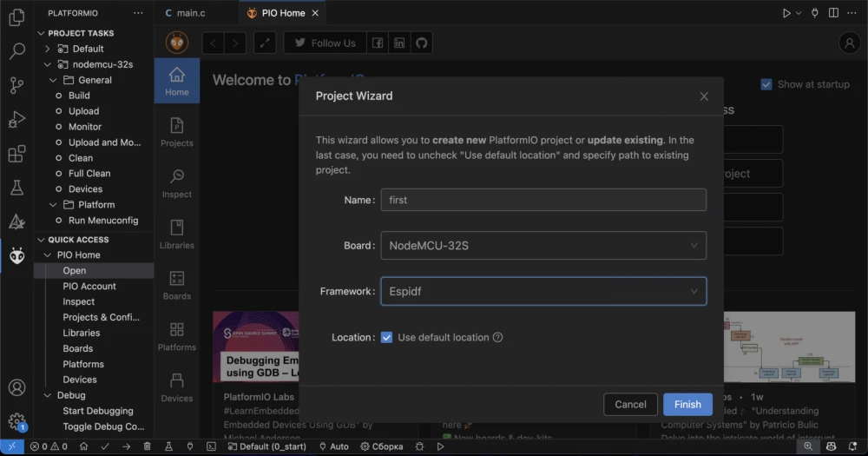868x456 pixels.
Task: Cancel the Project Wizard dialog
Action: [x=630, y=404]
